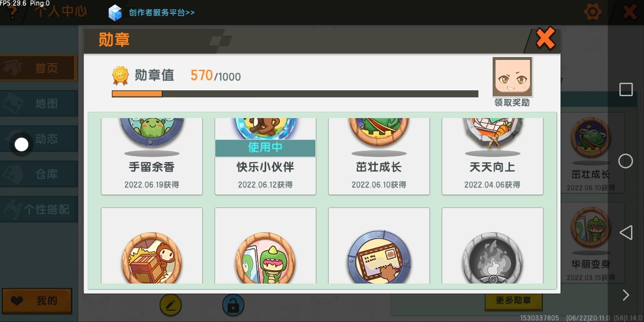Select the 快乐小伙伴 medal in use
644x322 pixels.
pyautogui.click(x=265, y=156)
